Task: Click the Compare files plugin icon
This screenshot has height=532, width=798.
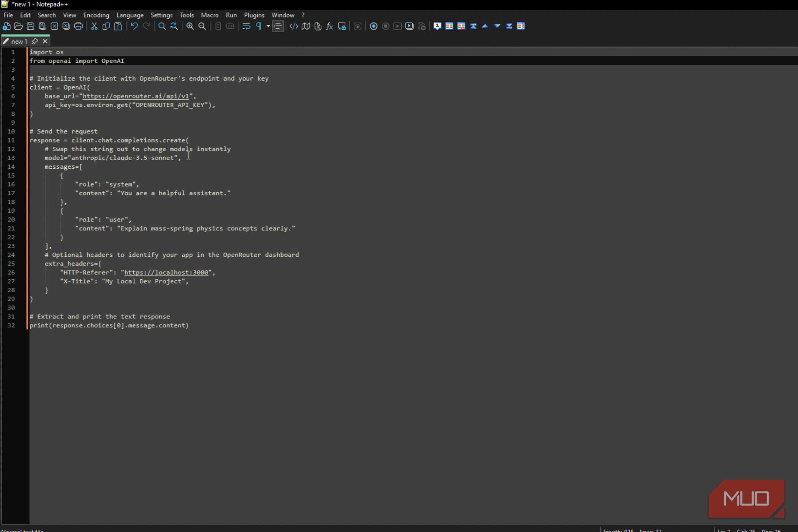Action: click(x=449, y=26)
